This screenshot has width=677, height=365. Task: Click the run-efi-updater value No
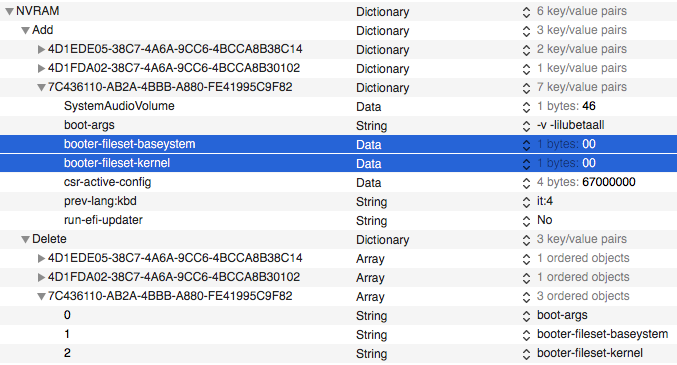click(x=544, y=220)
